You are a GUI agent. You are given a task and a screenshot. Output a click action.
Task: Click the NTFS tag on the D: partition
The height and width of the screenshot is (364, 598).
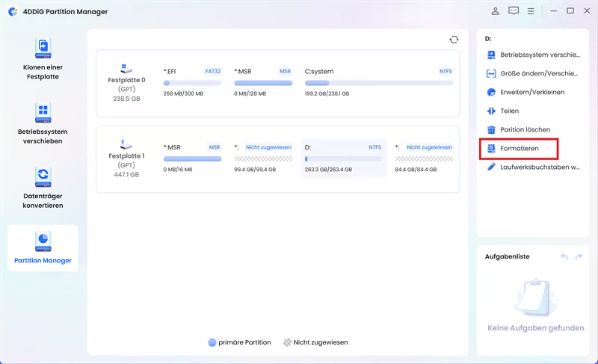click(374, 147)
